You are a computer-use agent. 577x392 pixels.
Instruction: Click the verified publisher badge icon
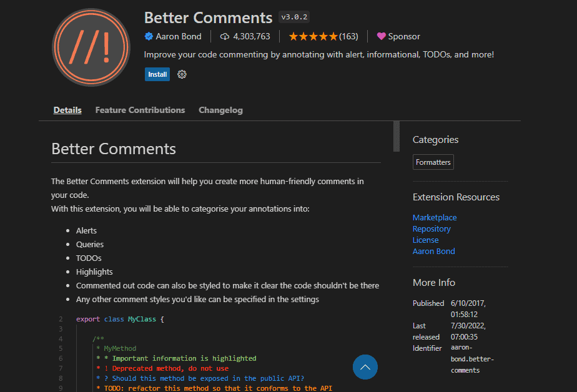tap(149, 36)
